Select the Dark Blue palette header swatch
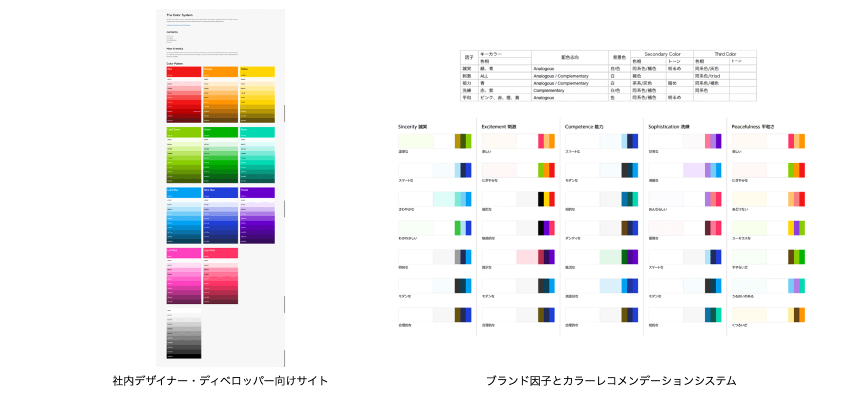868x395 pixels. point(220,192)
